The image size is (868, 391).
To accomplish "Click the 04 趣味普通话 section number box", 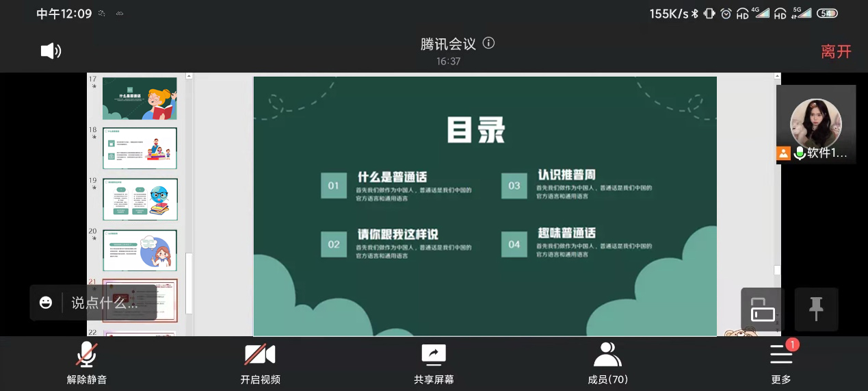I will [x=514, y=244].
